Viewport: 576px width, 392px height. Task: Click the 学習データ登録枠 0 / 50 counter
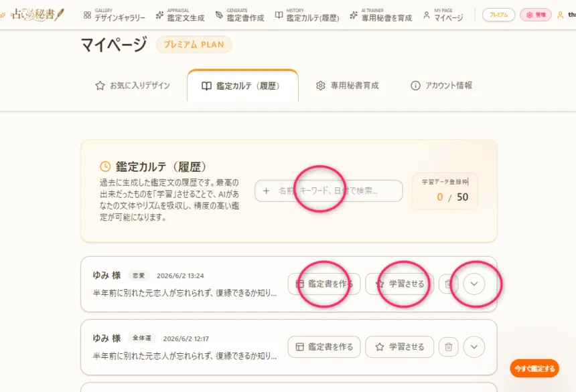coord(445,191)
